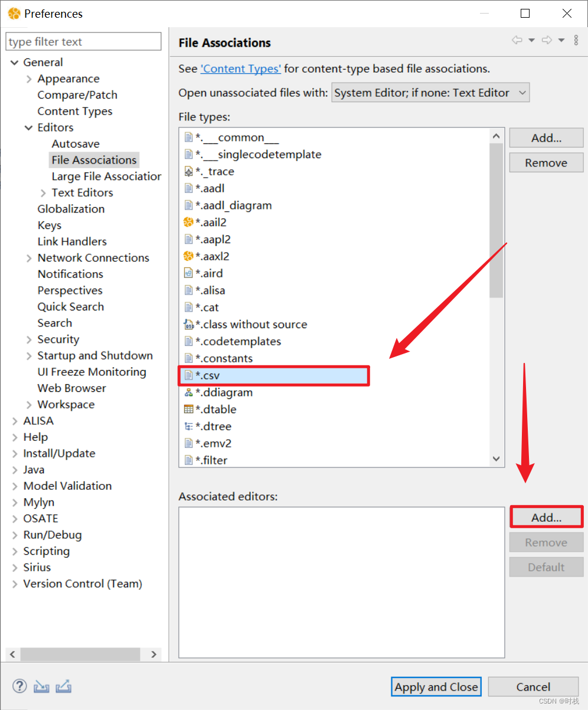Expand the Startup and Shutdown node
This screenshot has height=710, width=588.
[29, 356]
